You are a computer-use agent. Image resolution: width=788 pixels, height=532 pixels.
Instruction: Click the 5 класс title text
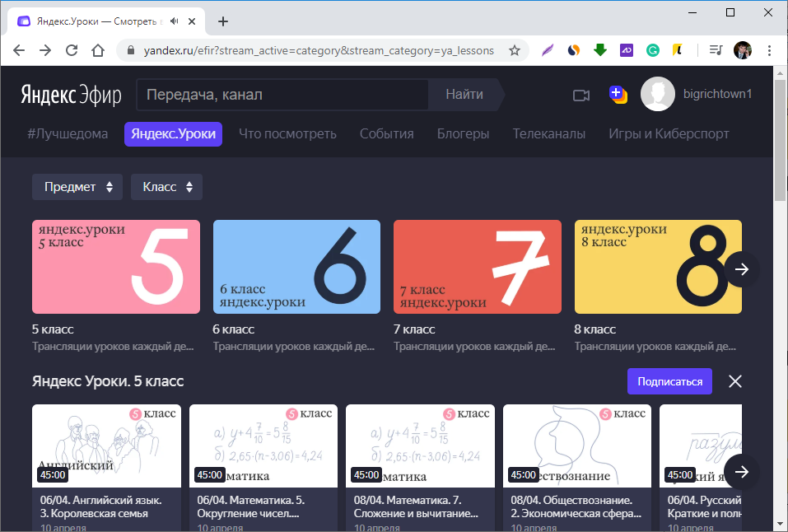[x=53, y=329]
